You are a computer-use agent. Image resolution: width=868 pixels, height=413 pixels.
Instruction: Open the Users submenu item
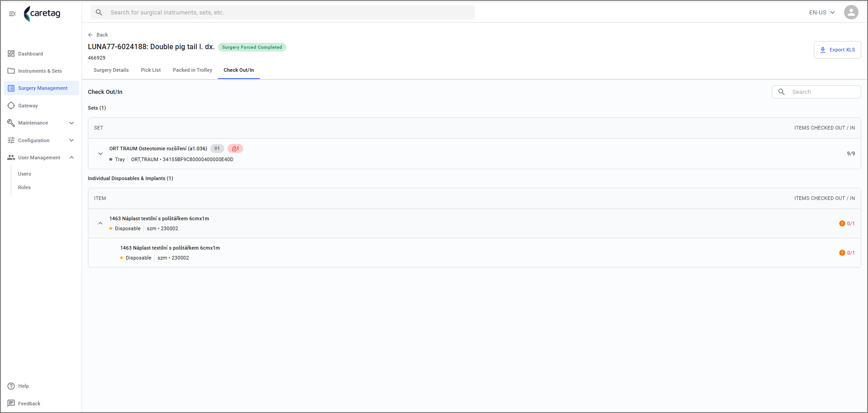tap(24, 174)
